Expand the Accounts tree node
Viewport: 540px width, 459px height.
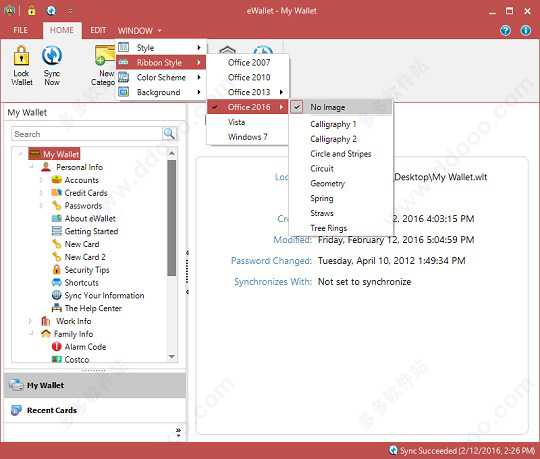coord(41,180)
